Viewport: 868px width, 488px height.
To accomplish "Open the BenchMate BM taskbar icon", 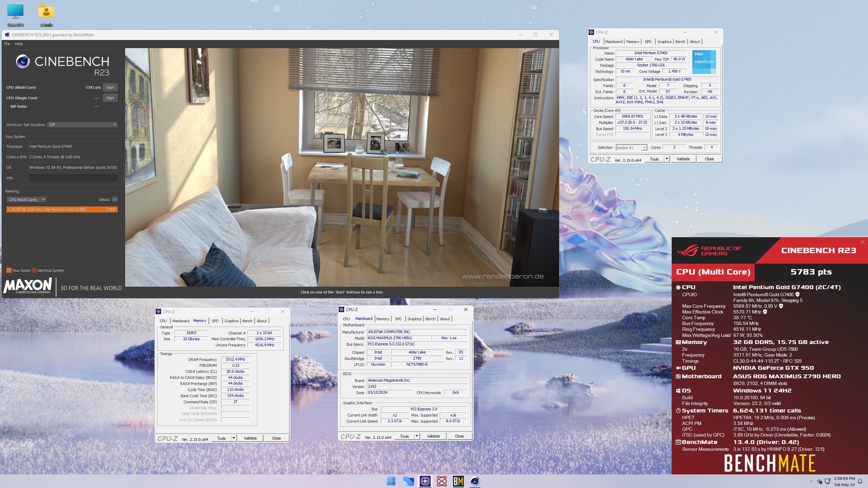I will pyautogui.click(x=458, y=481).
